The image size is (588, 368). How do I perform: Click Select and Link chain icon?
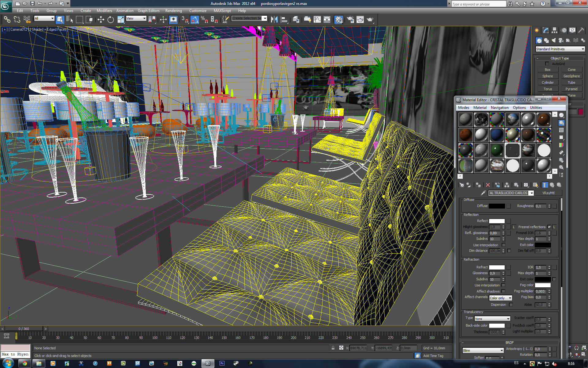pyautogui.click(x=7, y=20)
